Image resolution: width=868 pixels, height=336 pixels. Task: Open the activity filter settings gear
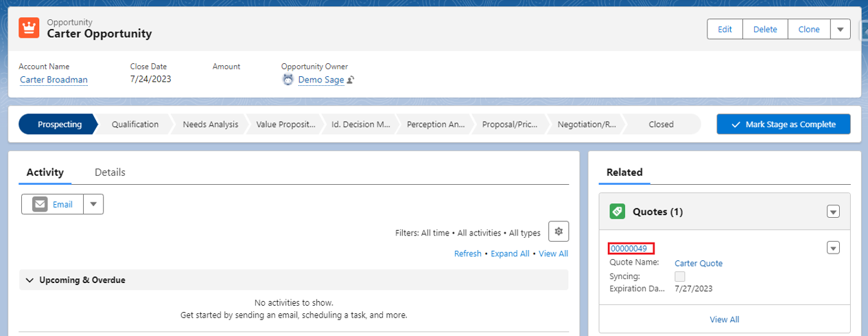559,232
